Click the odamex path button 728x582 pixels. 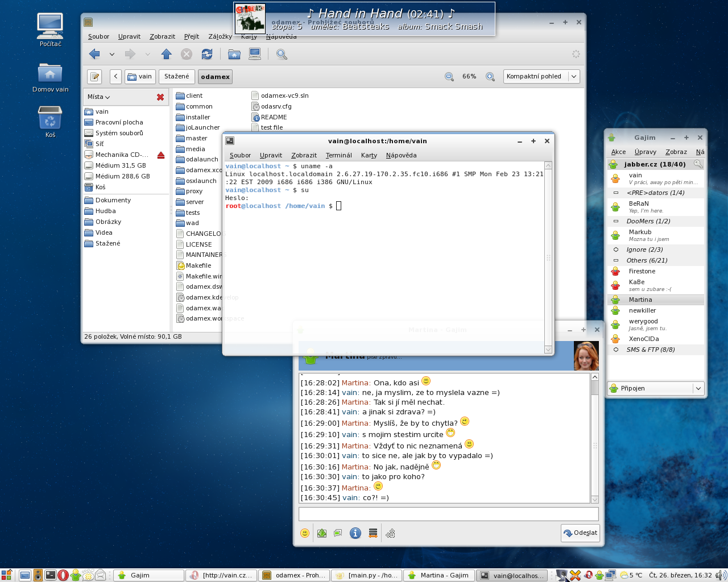(216, 76)
